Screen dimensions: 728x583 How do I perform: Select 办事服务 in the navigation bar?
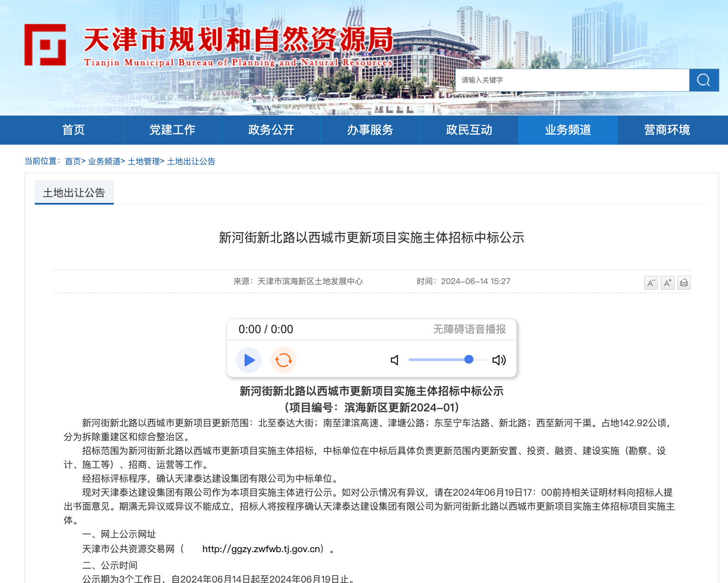(x=370, y=130)
